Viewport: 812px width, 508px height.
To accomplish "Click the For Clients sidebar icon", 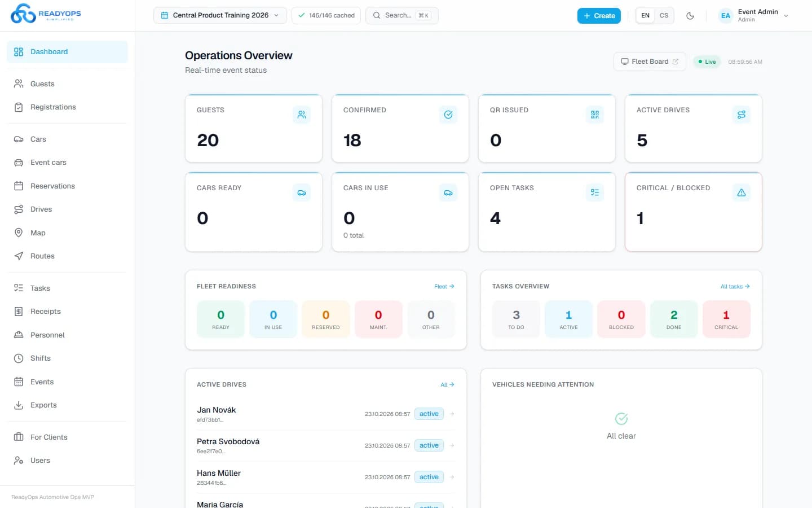I will (19, 437).
